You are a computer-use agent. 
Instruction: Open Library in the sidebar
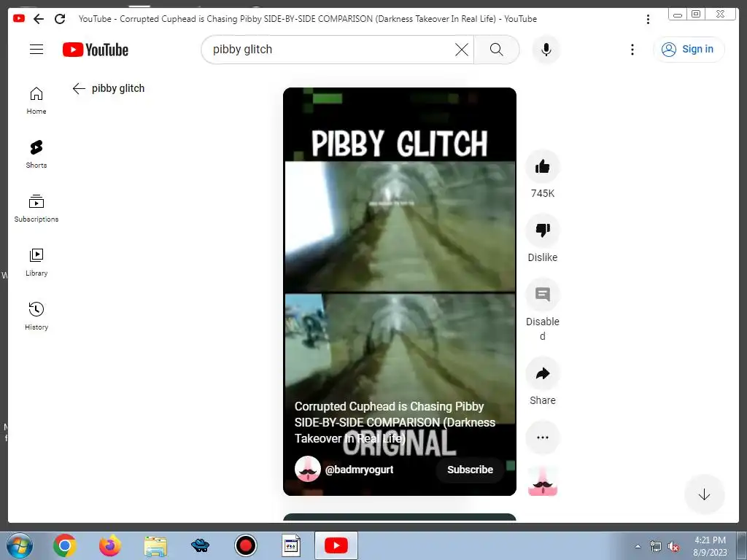coord(36,262)
